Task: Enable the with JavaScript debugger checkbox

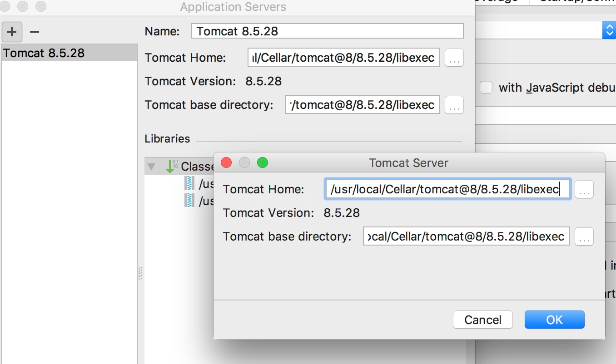Action: (x=486, y=87)
